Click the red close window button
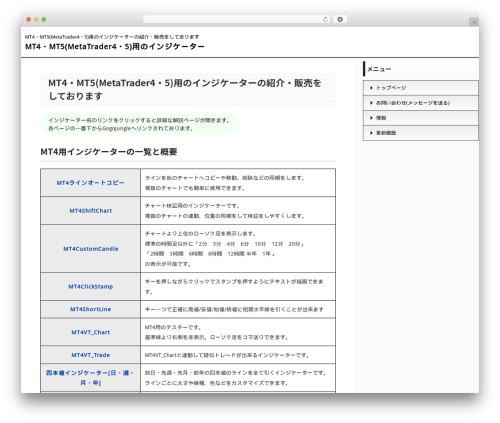500x423 pixels. tap(29, 19)
